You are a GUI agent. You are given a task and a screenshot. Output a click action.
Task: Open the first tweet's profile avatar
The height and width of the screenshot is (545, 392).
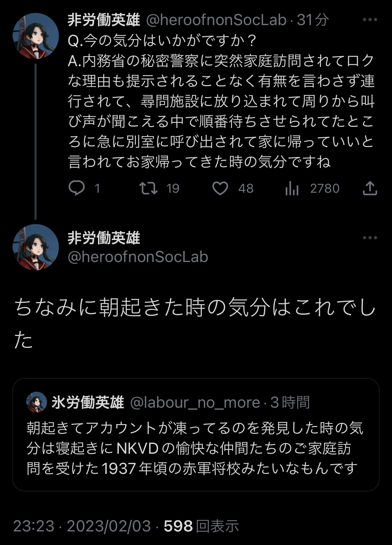click(36, 36)
